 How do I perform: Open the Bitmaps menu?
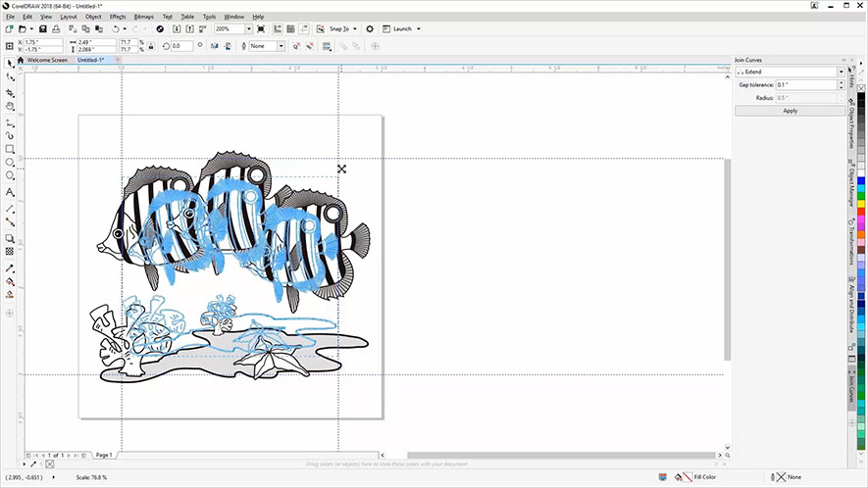143,17
